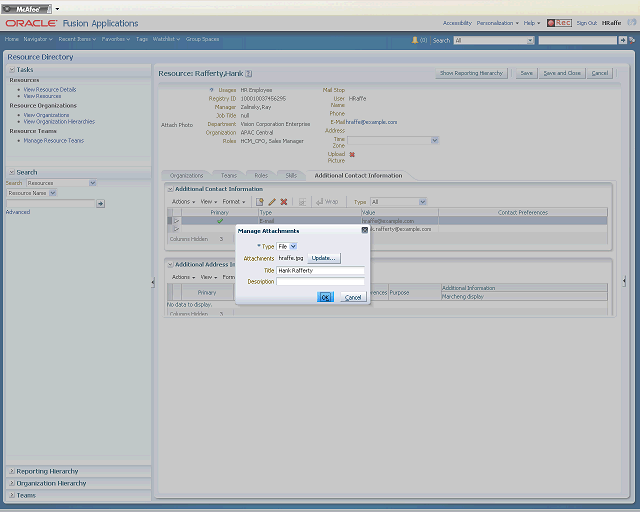
Task: Expand the bottom Teams panel
Action: click(12, 495)
